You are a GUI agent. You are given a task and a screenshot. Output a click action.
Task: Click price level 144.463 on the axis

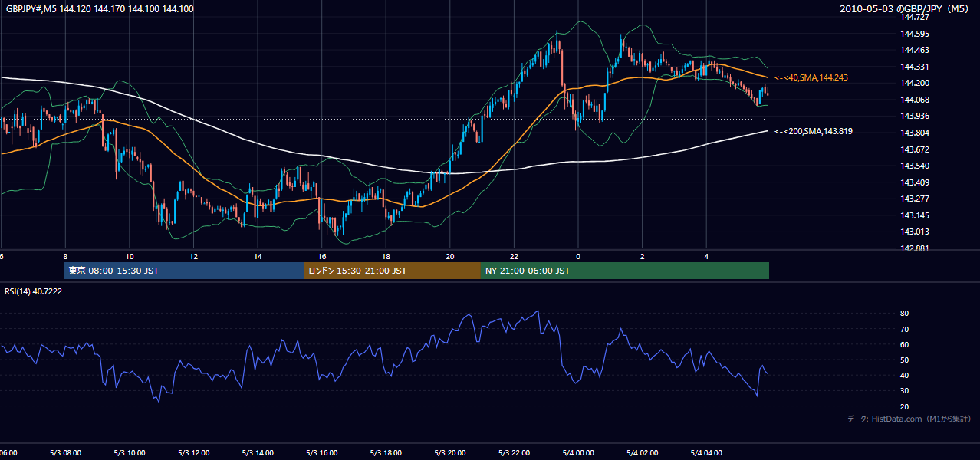coord(915,50)
